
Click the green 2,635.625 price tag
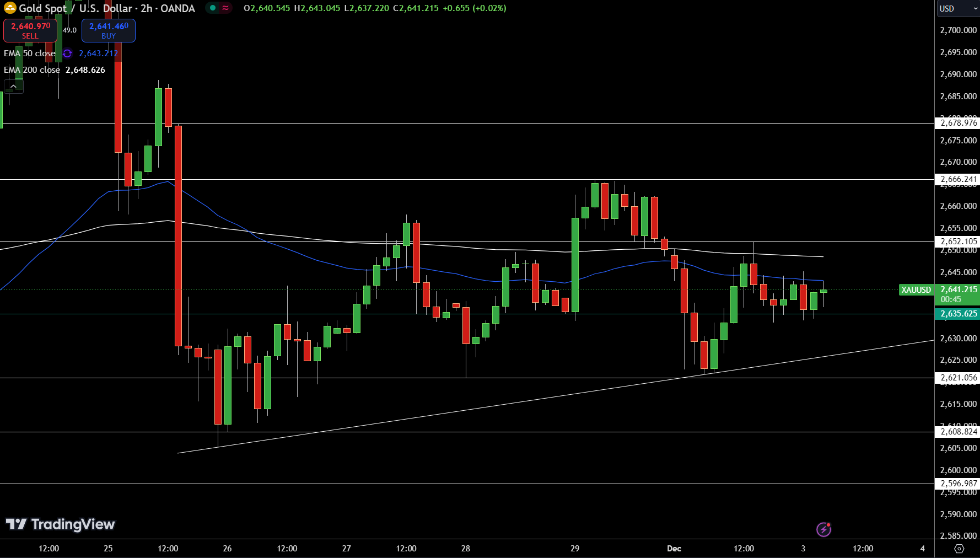pyautogui.click(x=958, y=314)
